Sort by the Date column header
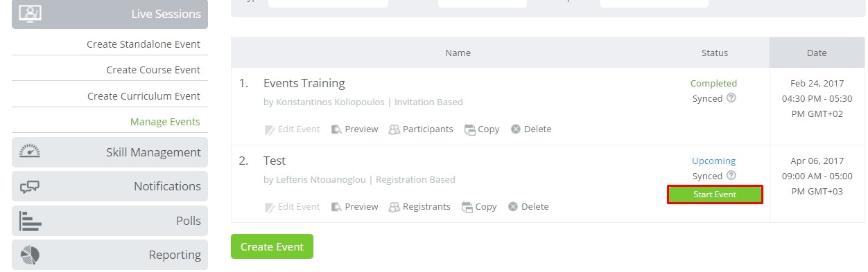This screenshot has height=272, width=868. [x=817, y=53]
